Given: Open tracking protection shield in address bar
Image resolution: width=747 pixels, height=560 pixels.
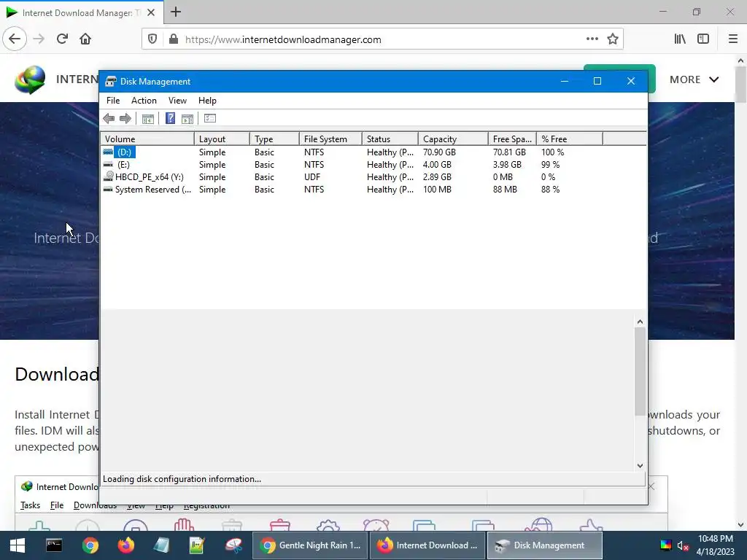Looking at the screenshot, I should click(x=152, y=39).
